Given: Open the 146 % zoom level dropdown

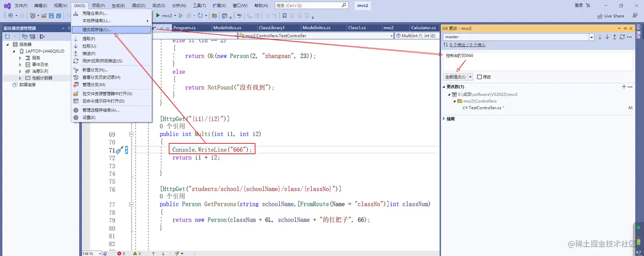Looking at the screenshot, I should pyautogui.click(x=100, y=253).
